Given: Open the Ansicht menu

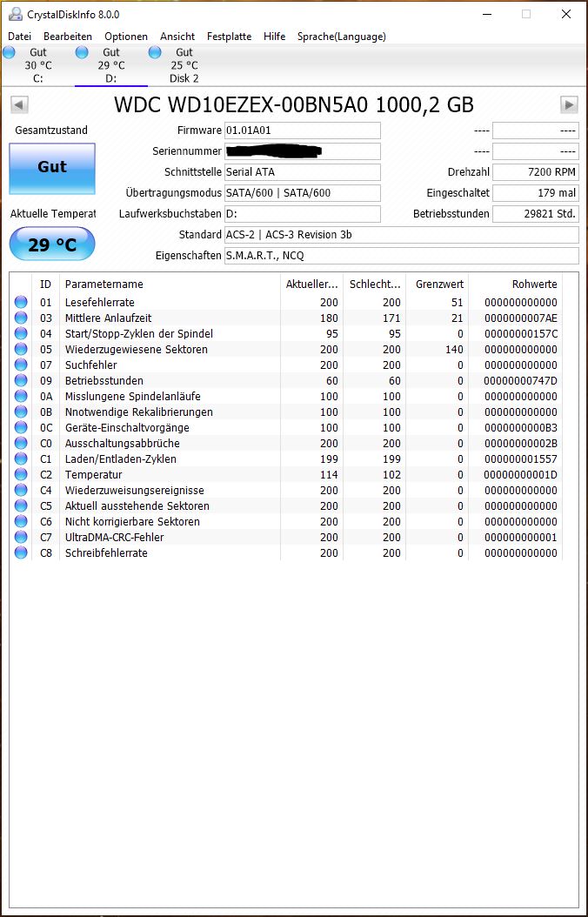Looking at the screenshot, I should tap(177, 37).
